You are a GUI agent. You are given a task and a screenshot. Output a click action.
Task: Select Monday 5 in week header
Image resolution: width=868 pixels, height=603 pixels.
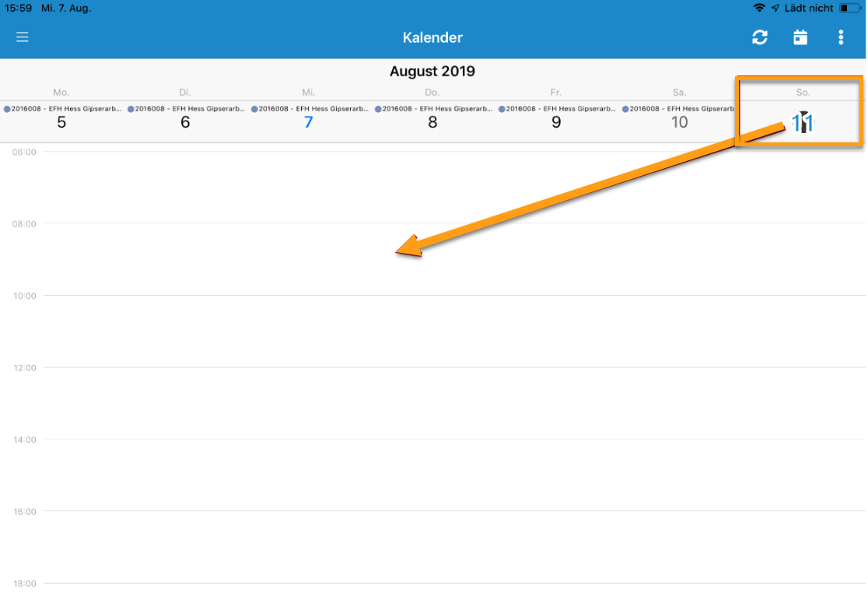pyautogui.click(x=61, y=122)
